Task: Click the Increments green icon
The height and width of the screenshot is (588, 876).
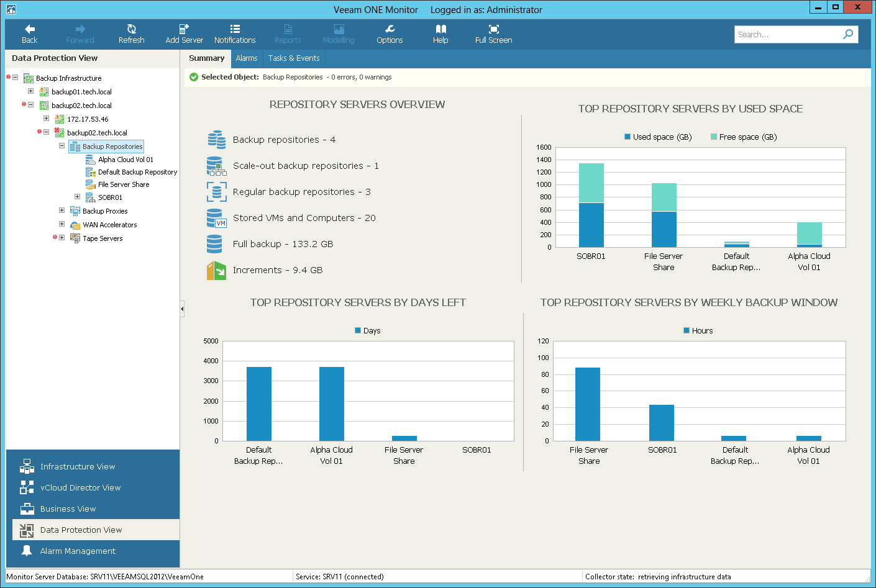Action: (x=216, y=270)
